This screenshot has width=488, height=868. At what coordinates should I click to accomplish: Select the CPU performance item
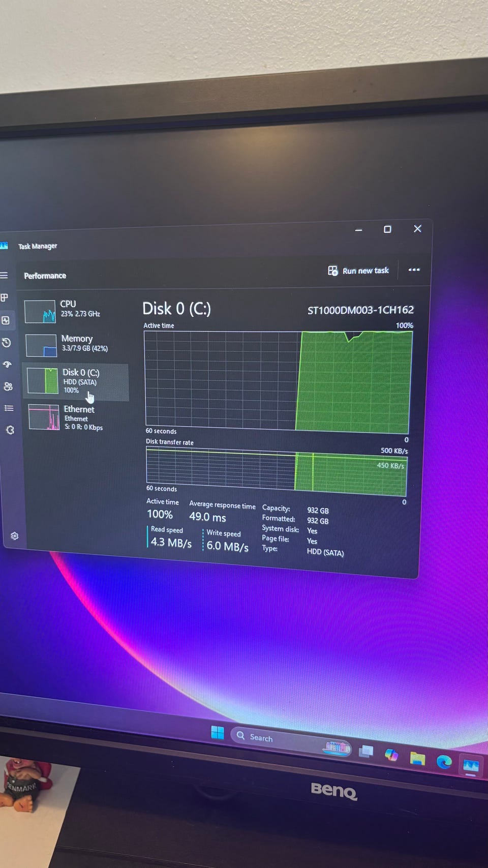74,310
